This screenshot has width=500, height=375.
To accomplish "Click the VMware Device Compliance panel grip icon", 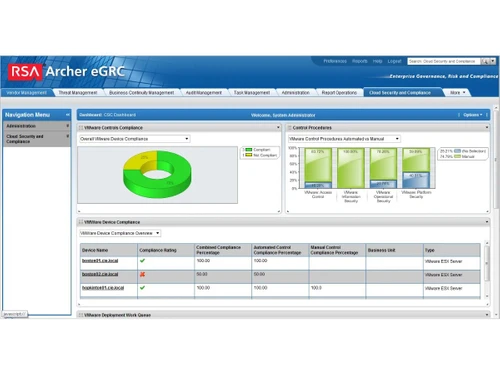I will (81, 222).
